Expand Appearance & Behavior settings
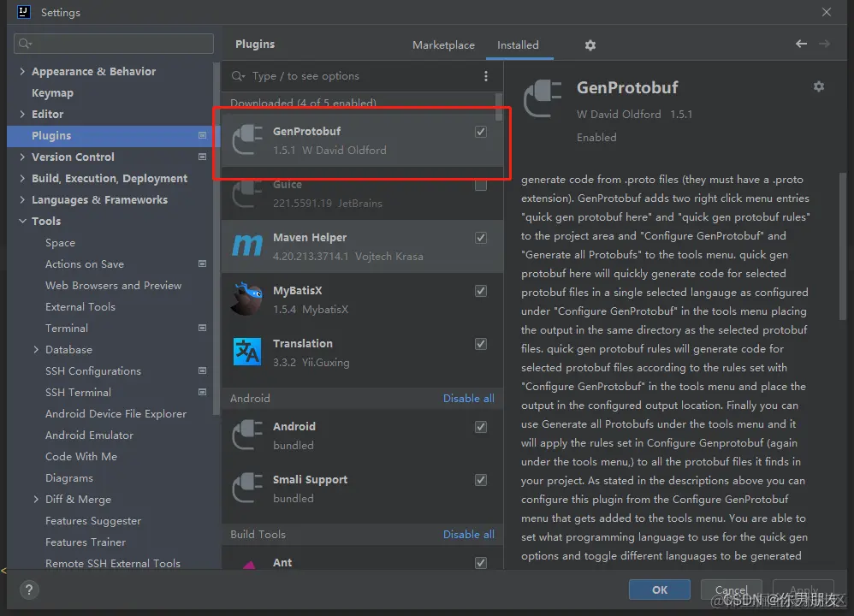The image size is (854, 616). tap(22, 71)
